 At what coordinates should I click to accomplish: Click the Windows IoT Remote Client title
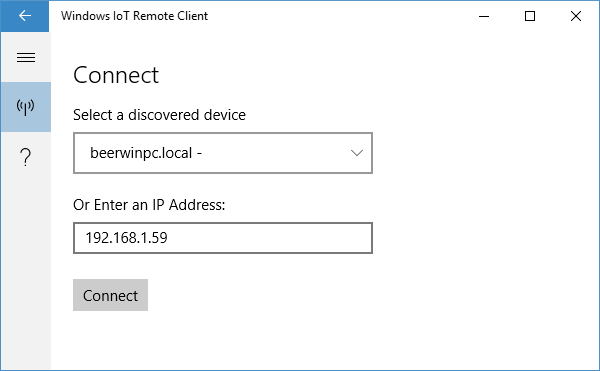[134, 16]
